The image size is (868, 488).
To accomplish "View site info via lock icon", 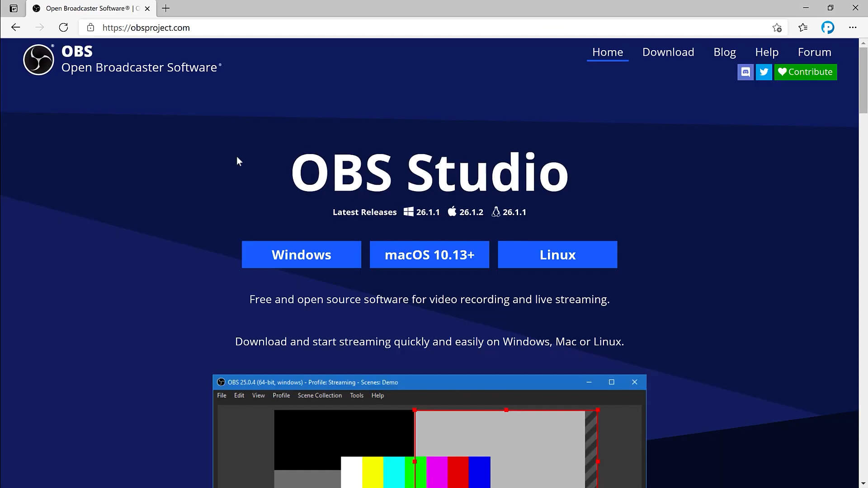I will click(x=90, y=28).
